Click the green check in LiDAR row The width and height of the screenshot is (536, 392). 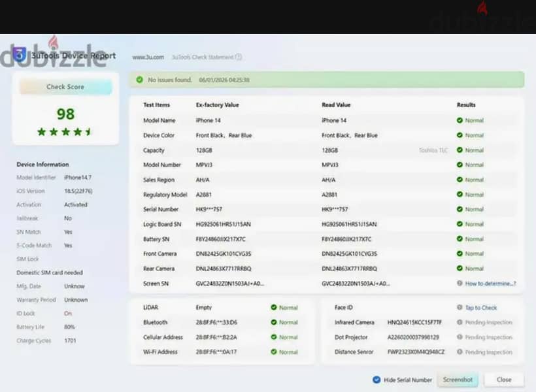[x=273, y=307]
